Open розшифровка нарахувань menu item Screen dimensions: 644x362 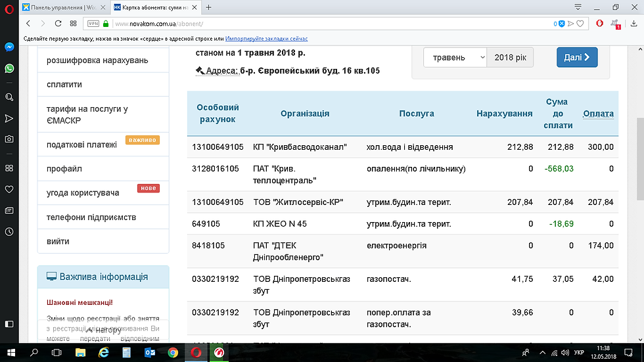click(103, 60)
